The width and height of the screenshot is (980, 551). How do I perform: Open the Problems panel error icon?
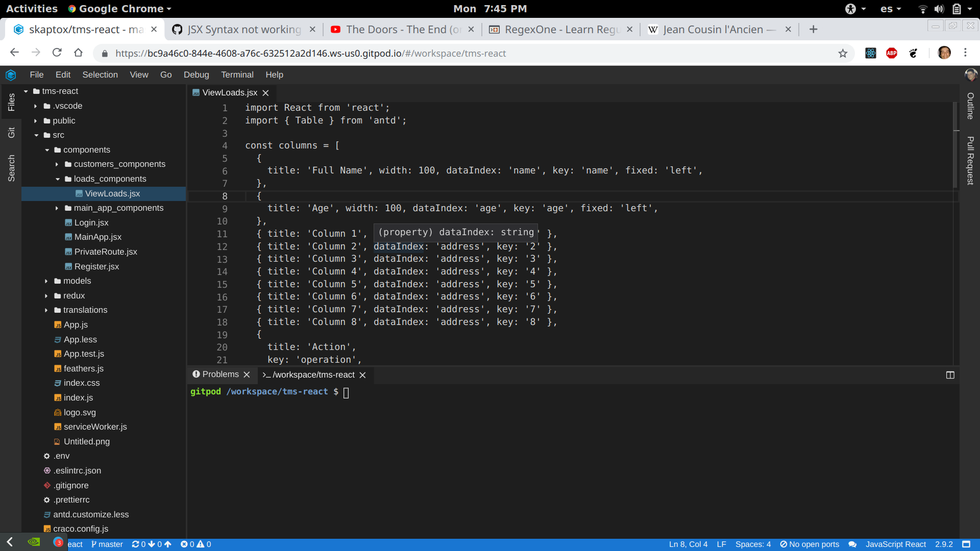(x=196, y=374)
